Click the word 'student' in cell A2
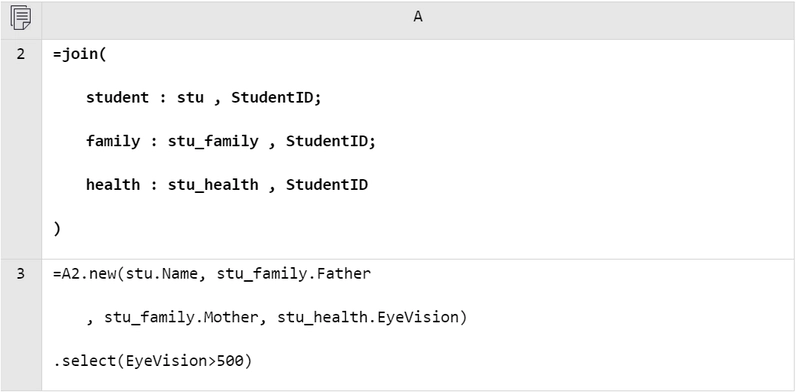800x392 pixels. pos(117,97)
